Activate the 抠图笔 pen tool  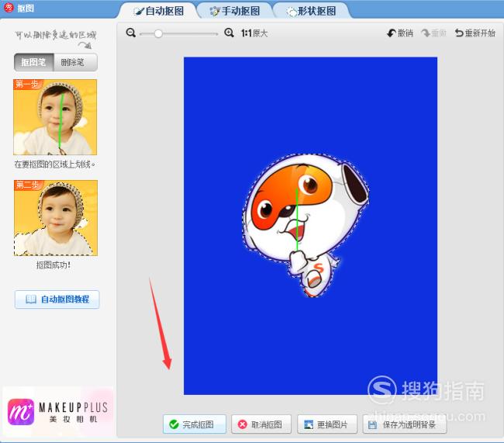point(34,62)
